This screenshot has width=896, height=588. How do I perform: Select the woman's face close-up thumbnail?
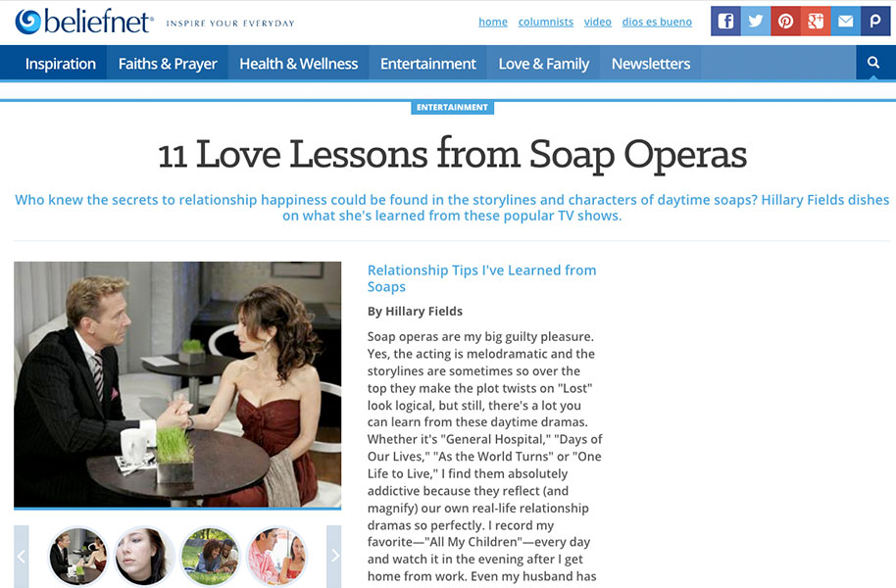[x=144, y=556]
